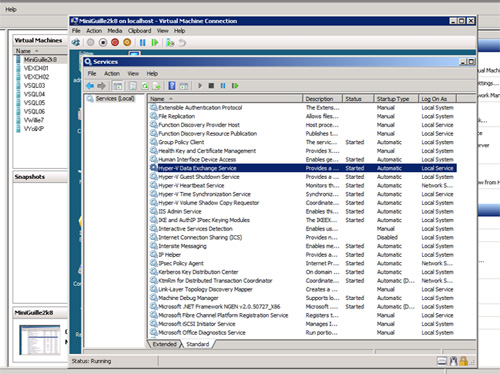
Task: Click the Ctrl+Alt+Del icon in VM Connection toolbar
Action: click(x=76, y=43)
